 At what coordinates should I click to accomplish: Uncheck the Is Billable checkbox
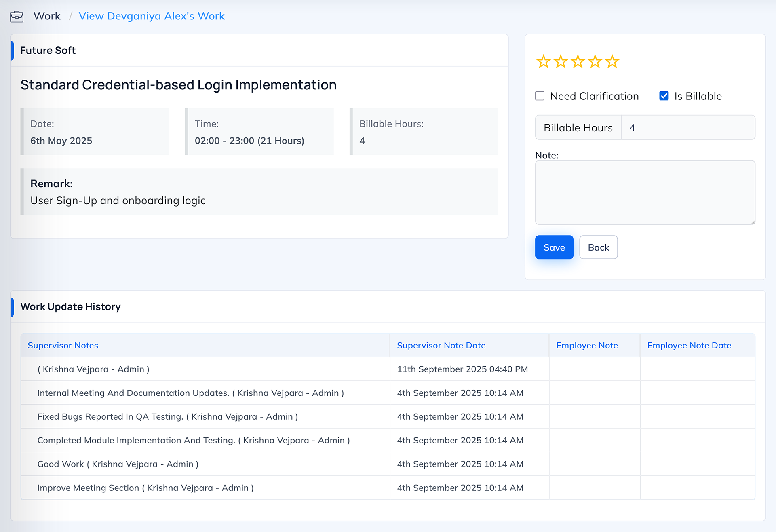pyautogui.click(x=664, y=96)
